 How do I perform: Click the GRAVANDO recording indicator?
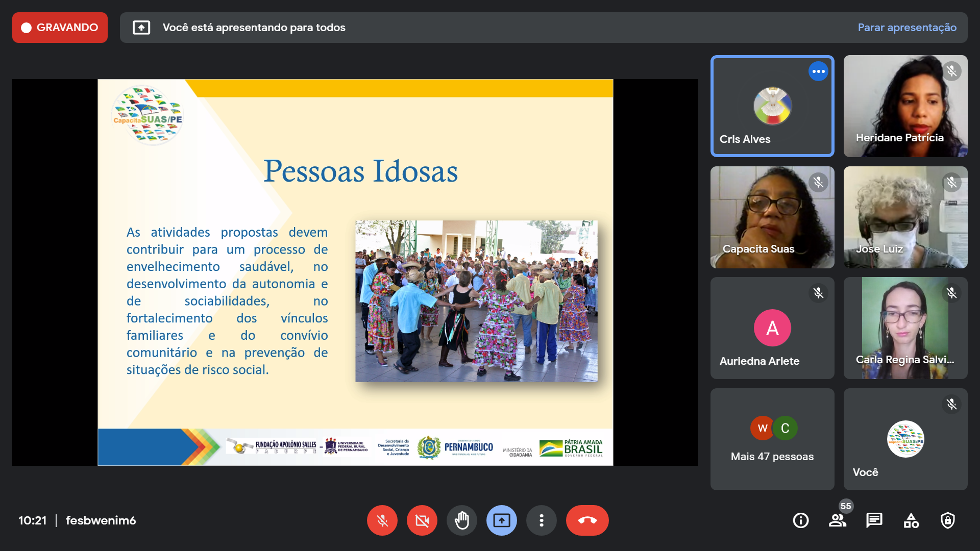(x=60, y=28)
